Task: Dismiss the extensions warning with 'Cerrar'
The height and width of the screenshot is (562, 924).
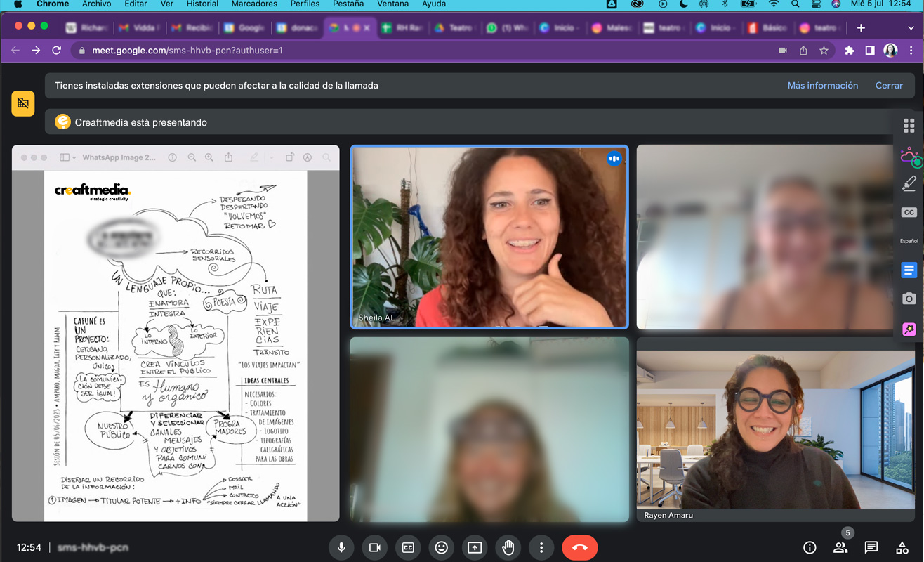Action: pos(889,85)
